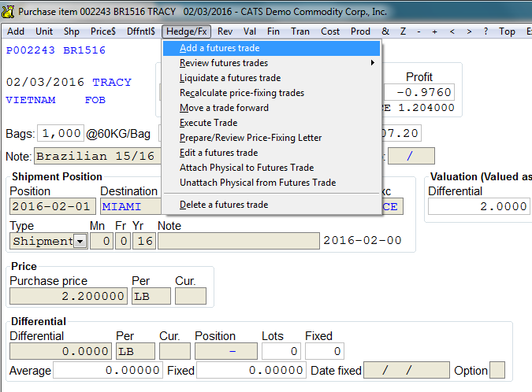
Task: Open the Cost menu
Action: click(330, 31)
